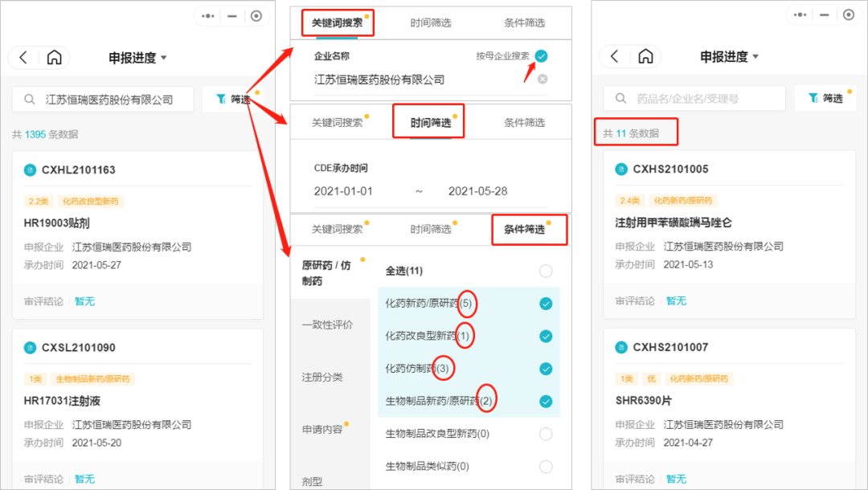Select 关键词搜索 tab in bottom filter panel

click(337, 229)
